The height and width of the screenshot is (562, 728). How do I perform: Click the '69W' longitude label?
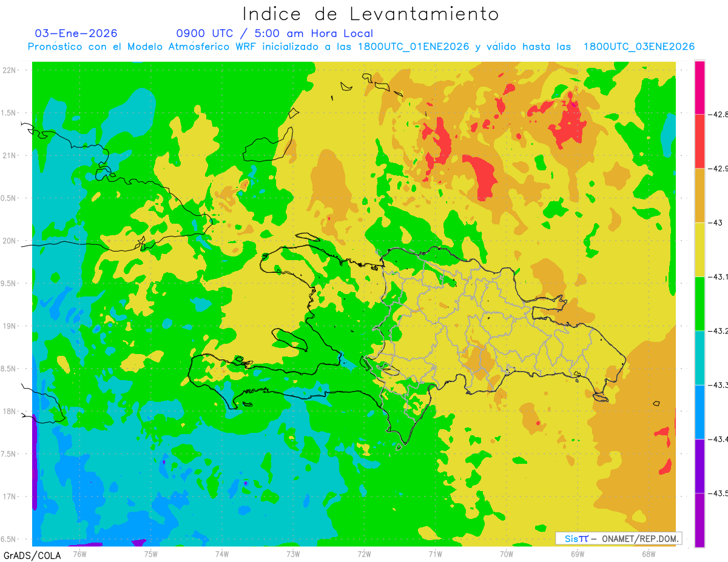(578, 553)
